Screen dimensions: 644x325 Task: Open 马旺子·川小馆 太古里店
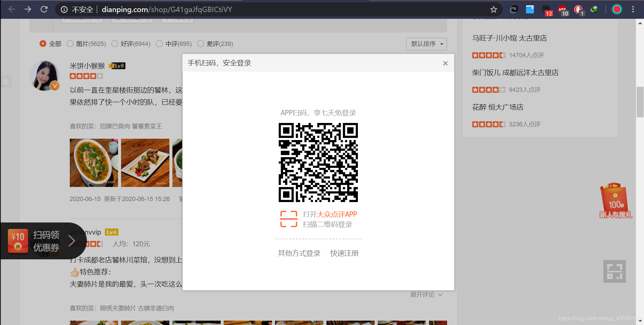coord(509,38)
